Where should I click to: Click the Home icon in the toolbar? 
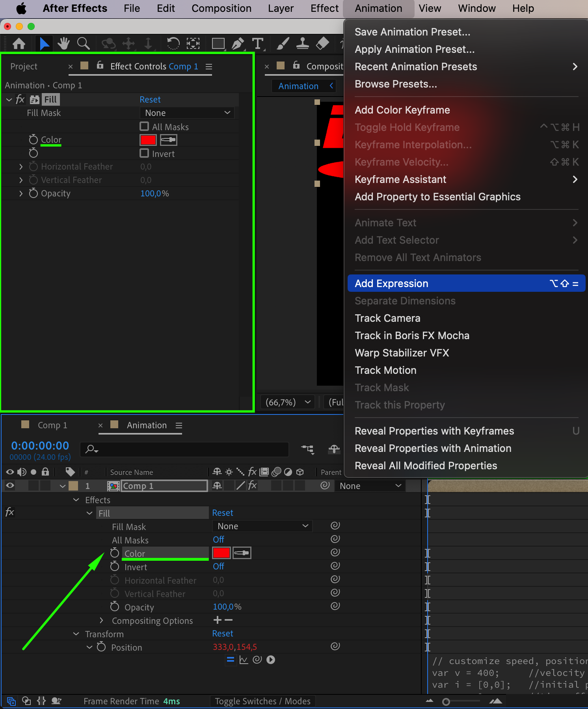(x=19, y=43)
